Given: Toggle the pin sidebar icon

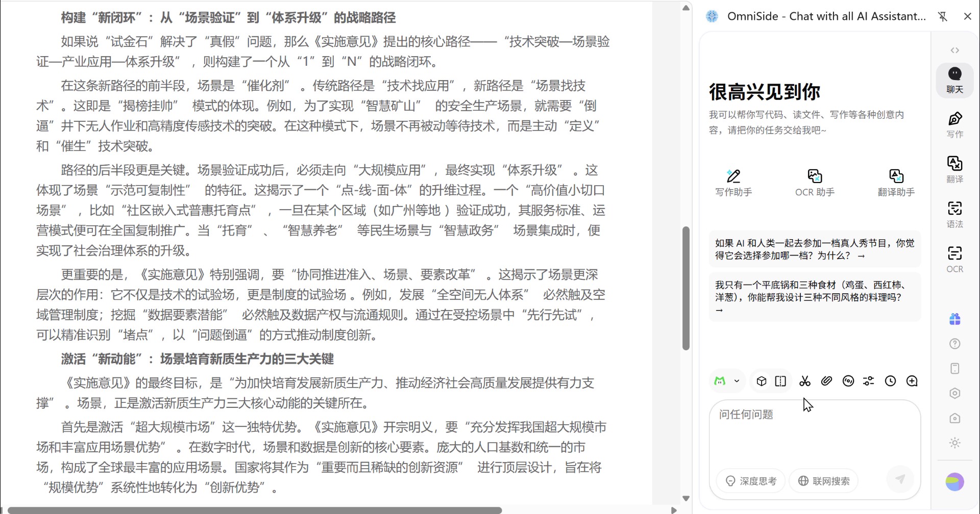Looking at the screenshot, I should [x=943, y=16].
